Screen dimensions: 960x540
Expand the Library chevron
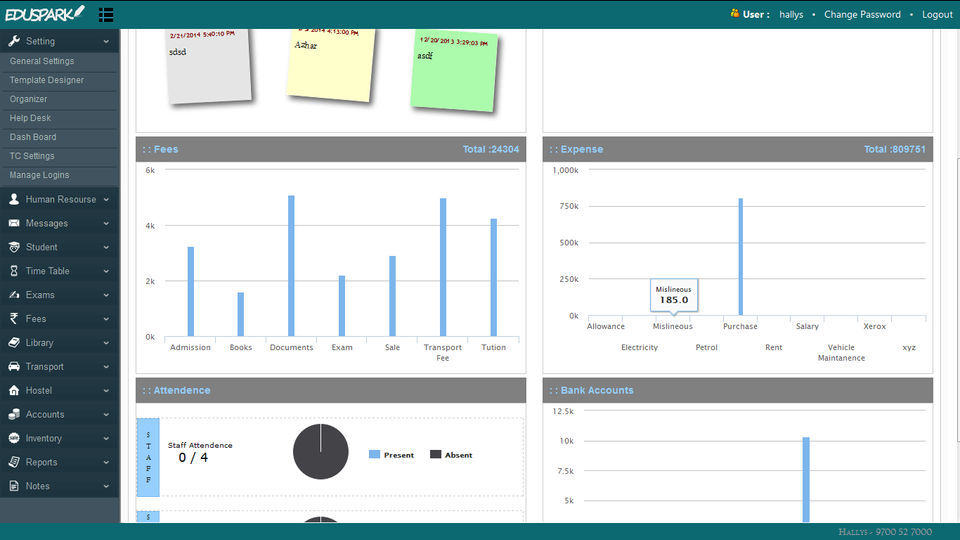106,343
